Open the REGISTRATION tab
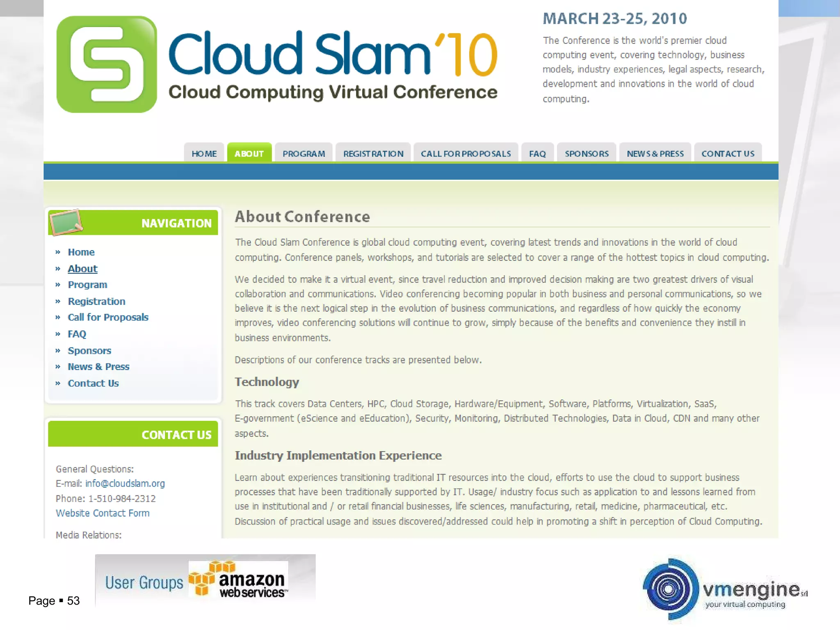The width and height of the screenshot is (840, 630). tap(373, 154)
